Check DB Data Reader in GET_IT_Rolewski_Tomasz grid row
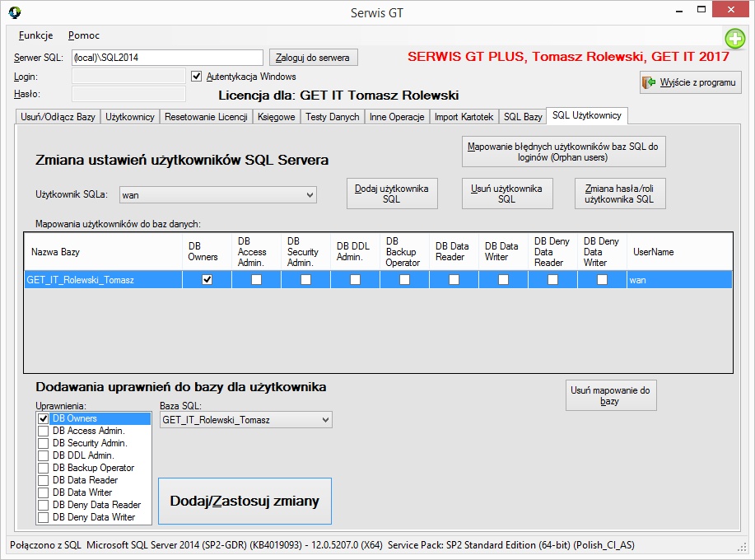755x560 pixels. pos(454,280)
